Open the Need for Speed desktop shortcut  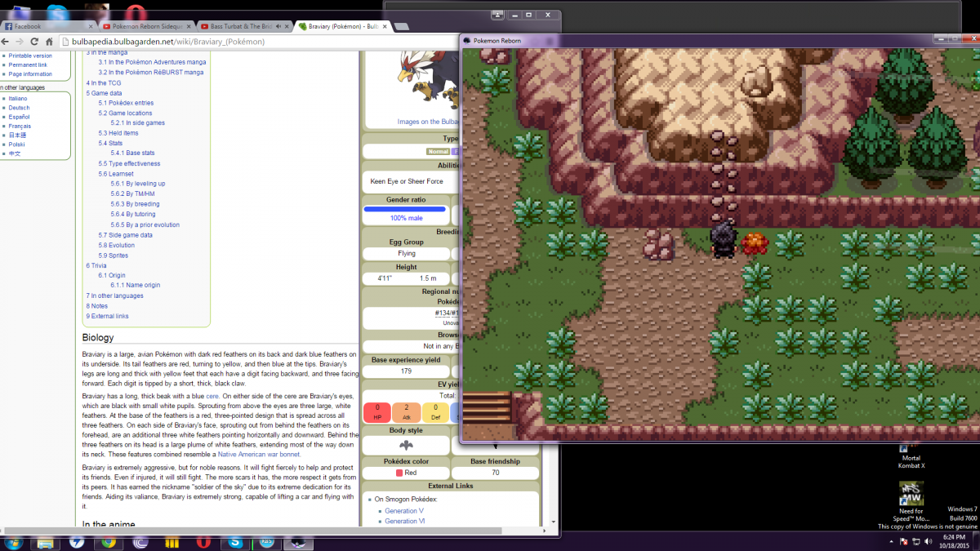(911, 501)
